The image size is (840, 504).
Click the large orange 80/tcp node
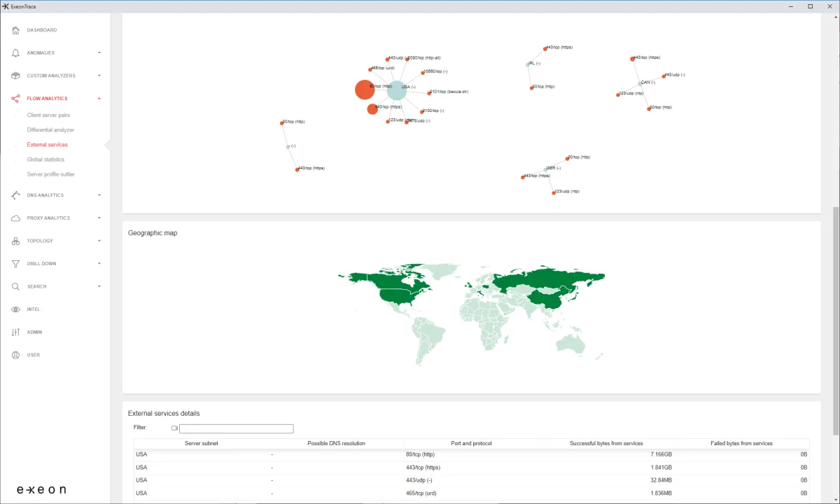[364, 90]
